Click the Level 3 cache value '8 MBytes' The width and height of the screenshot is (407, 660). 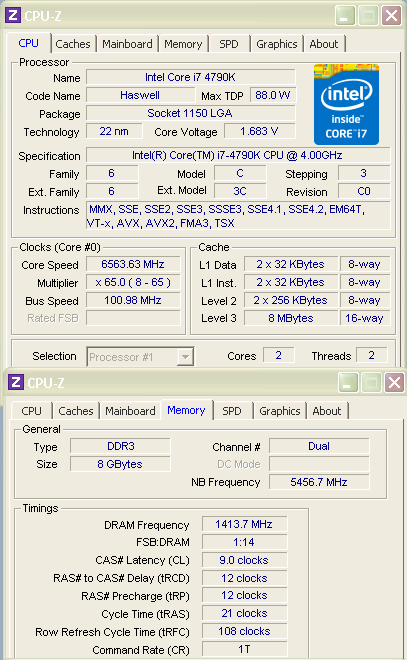pos(290,318)
